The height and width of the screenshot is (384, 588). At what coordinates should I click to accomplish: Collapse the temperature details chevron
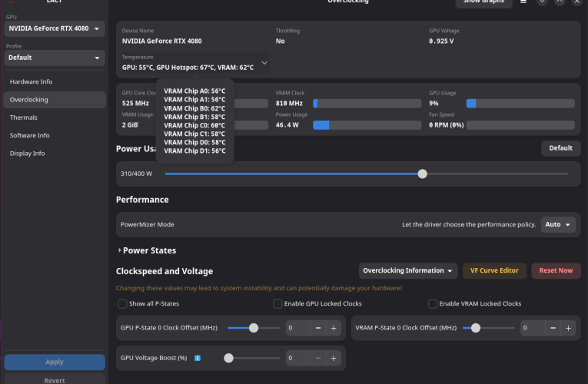(x=264, y=62)
